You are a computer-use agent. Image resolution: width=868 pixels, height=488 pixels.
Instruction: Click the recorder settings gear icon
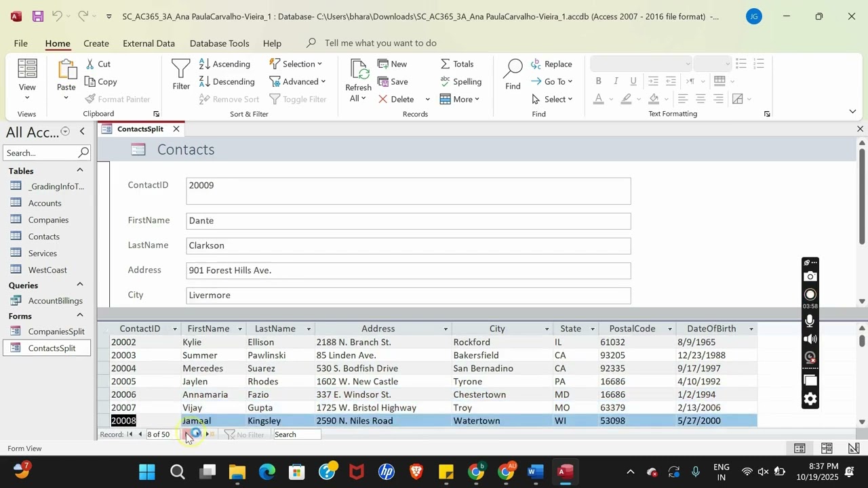click(810, 399)
